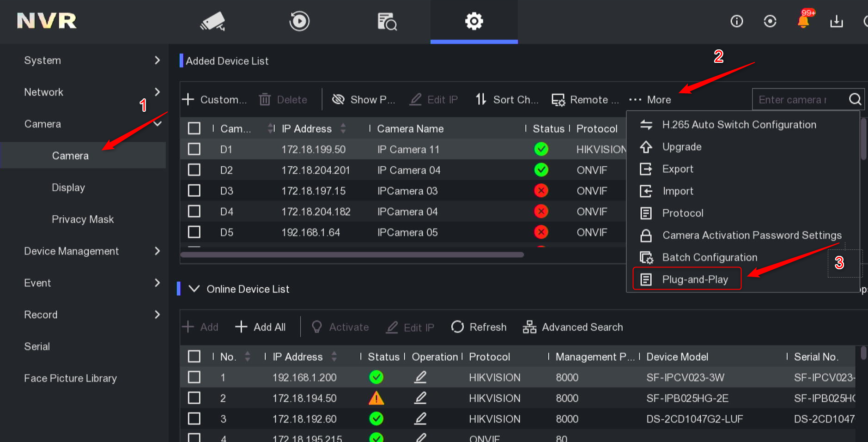Expand the Device Management chevron
This screenshot has height=442, width=868.
click(x=157, y=251)
